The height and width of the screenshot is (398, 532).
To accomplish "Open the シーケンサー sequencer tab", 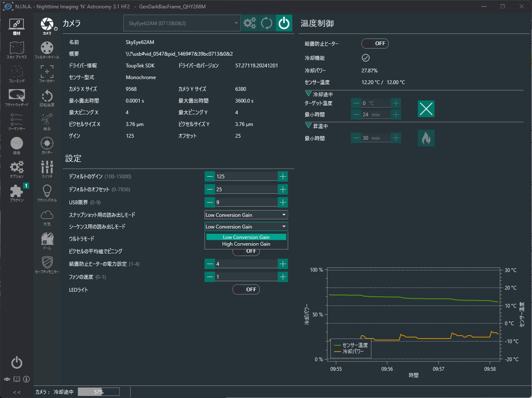I will [x=17, y=122].
